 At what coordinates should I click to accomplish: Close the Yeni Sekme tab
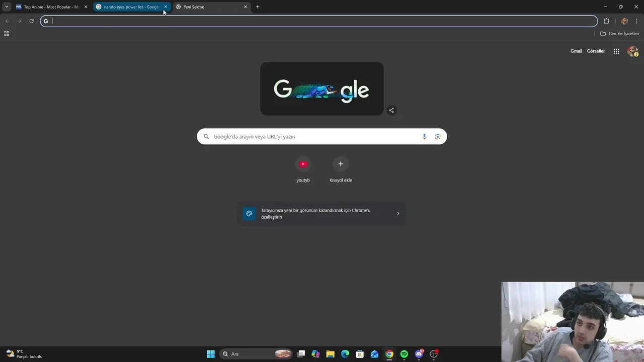tap(246, 7)
